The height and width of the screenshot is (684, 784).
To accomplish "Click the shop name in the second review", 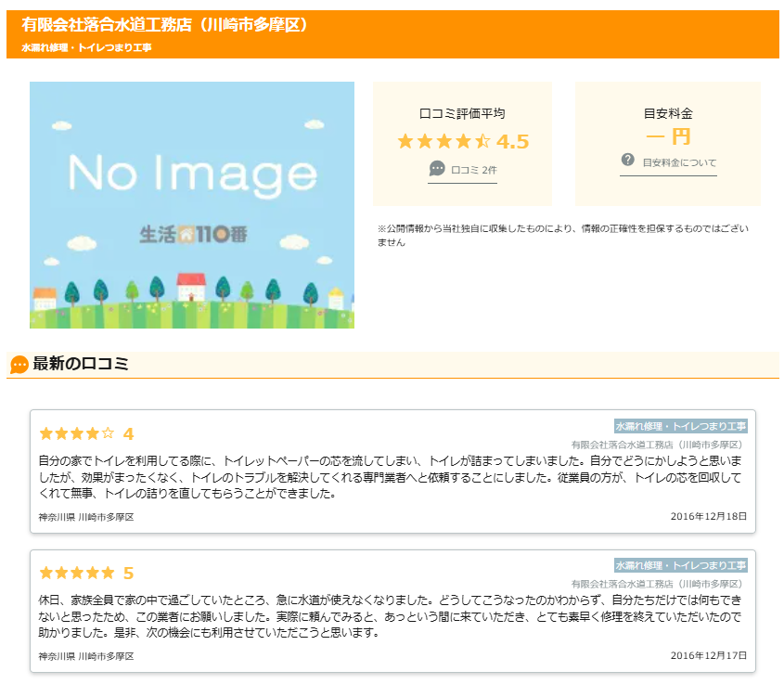I will coord(658,584).
